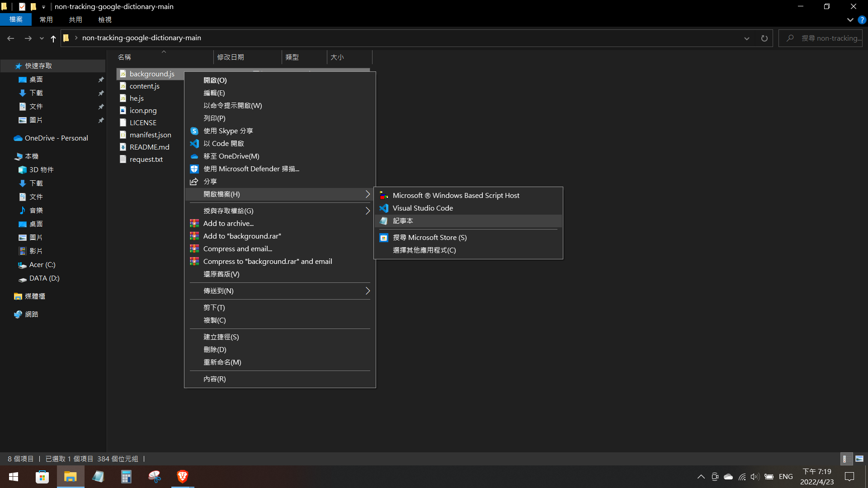Open address bar history dropdown arrow

click(x=746, y=38)
